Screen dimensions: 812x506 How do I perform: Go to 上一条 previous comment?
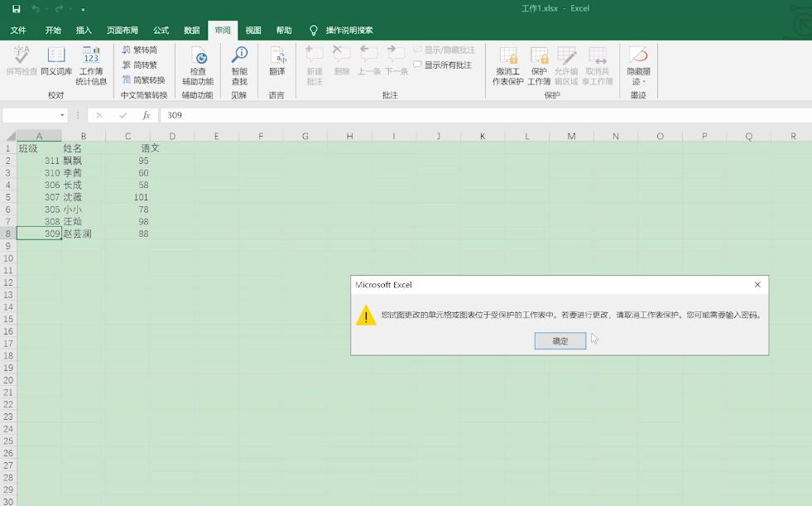tap(368, 61)
